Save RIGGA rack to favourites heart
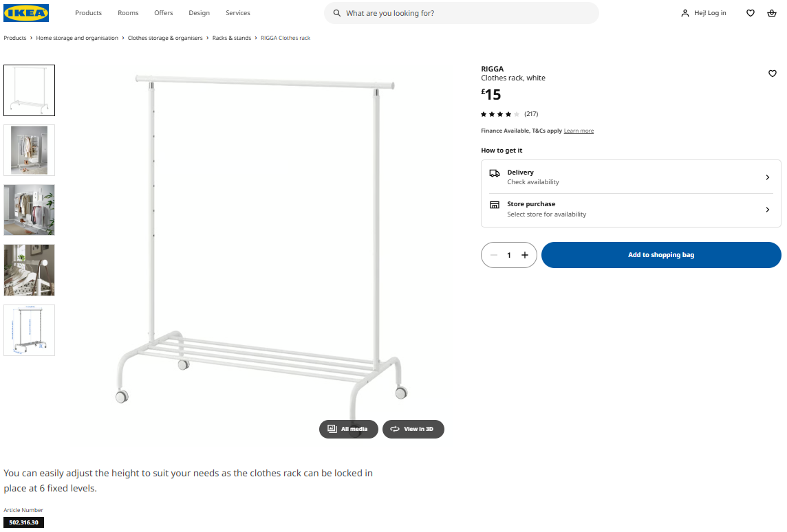787x532 pixels. tap(773, 74)
